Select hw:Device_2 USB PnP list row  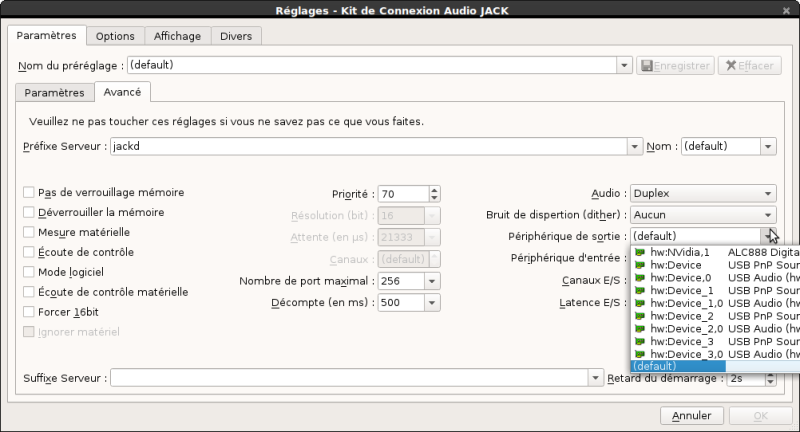(715, 316)
